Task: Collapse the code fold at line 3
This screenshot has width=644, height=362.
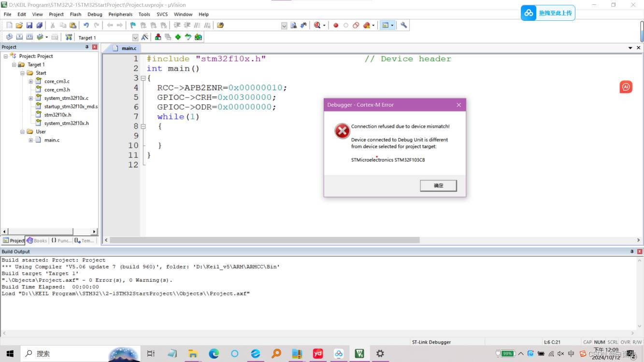Action: (143, 78)
